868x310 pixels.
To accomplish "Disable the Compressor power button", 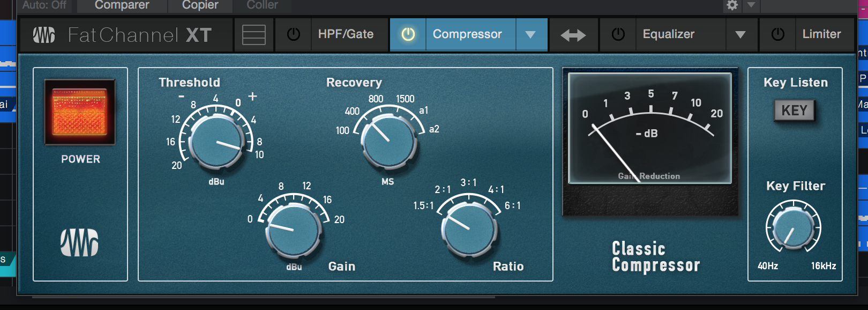I will coord(408,34).
